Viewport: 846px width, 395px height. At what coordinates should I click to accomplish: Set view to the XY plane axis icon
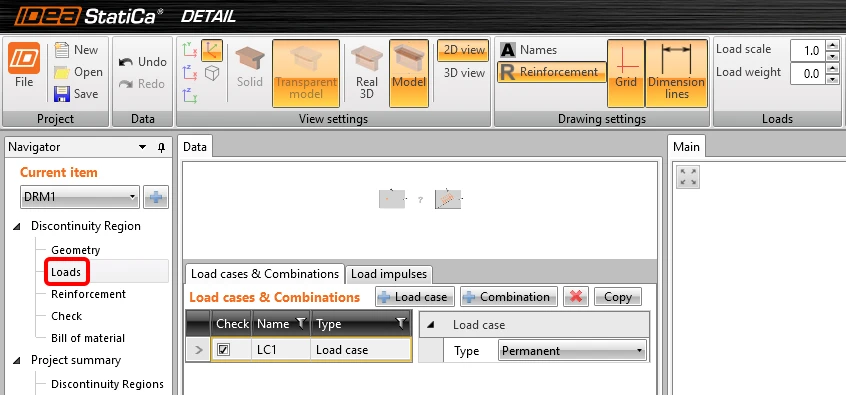pos(190,50)
